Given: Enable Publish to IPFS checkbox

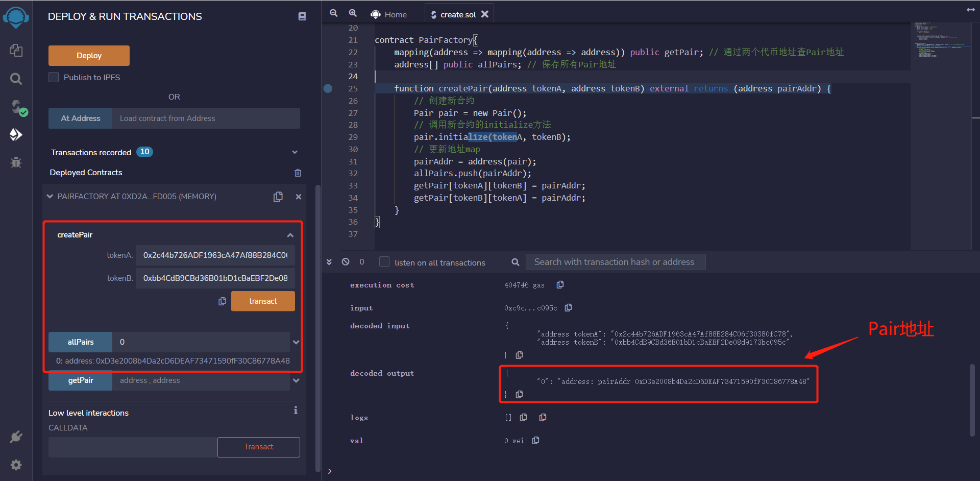Looking at the screenshot, I should click(54, 77).
